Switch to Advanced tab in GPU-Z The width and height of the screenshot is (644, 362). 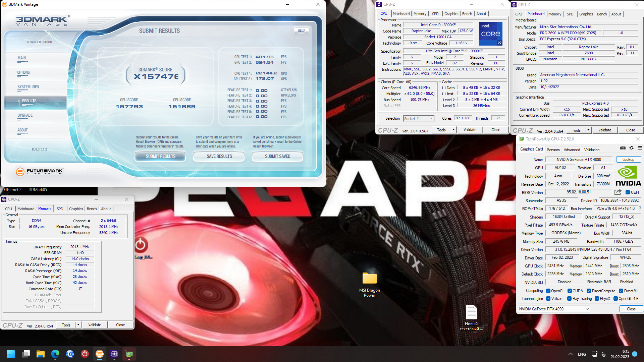(572, 150)
